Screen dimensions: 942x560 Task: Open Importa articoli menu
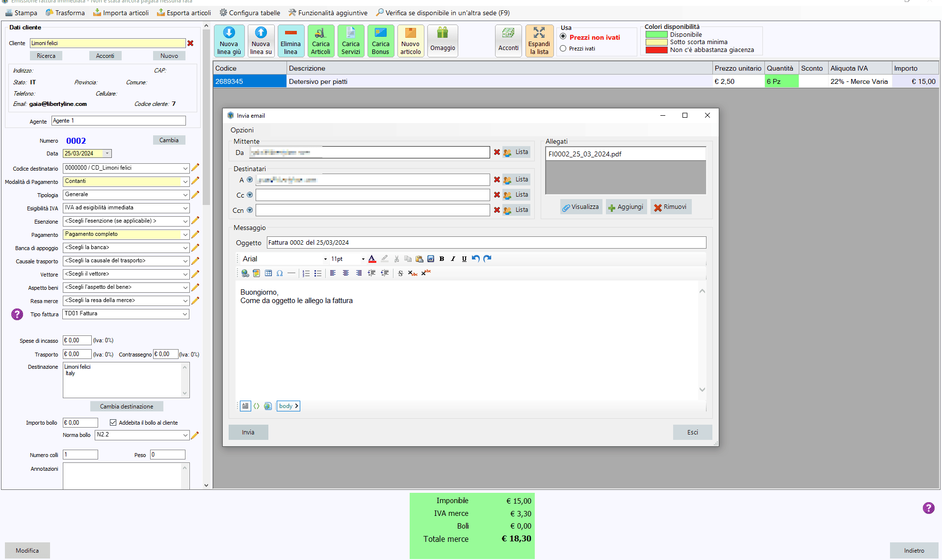(x=121, y=13)
